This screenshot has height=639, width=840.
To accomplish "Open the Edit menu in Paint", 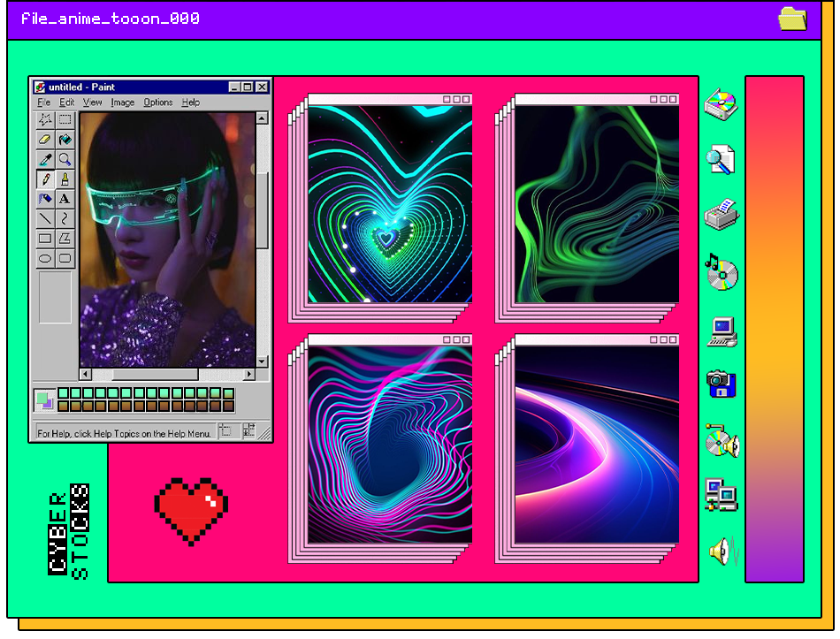I will (66, 103).
